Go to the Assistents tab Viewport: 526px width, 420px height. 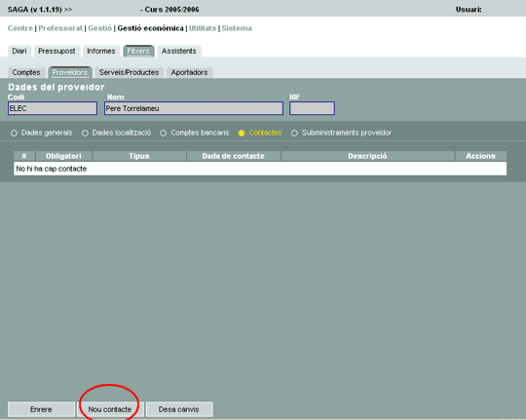179,51
